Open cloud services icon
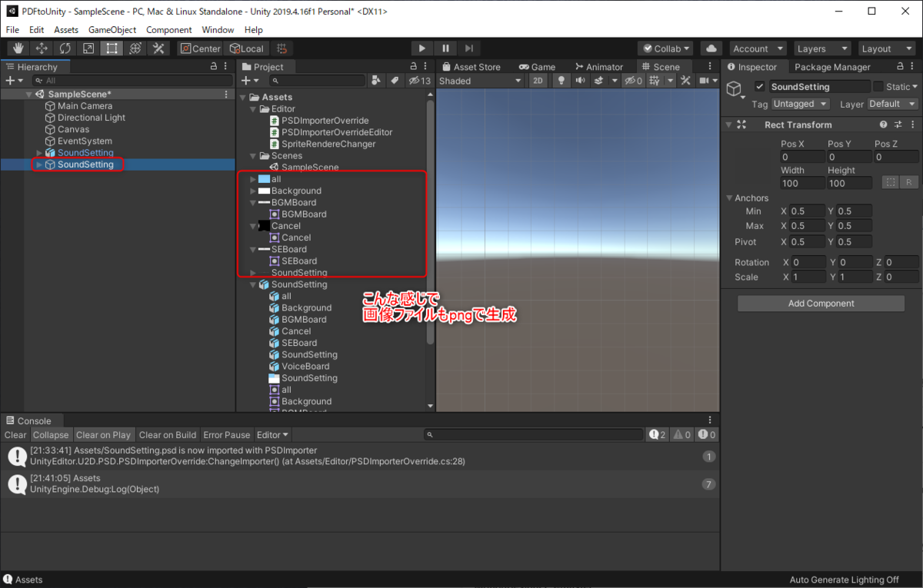 pos(711,48)
